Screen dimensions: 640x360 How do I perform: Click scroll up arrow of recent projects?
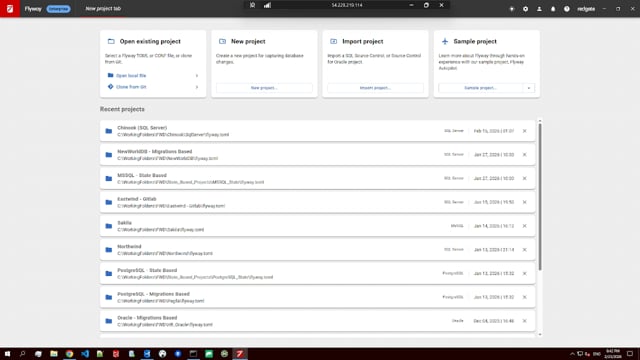tap(540, 121)
